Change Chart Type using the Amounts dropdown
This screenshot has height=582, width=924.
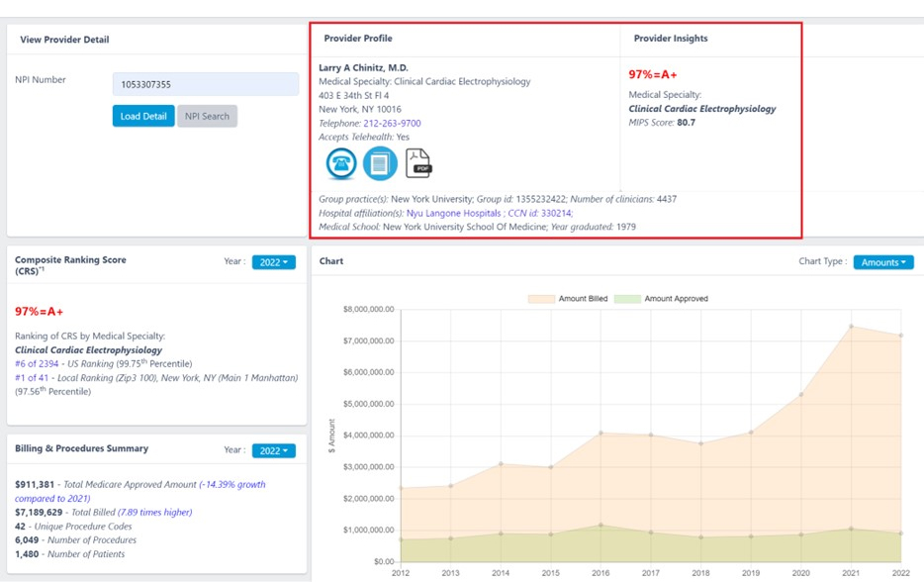tap(883, 261)
